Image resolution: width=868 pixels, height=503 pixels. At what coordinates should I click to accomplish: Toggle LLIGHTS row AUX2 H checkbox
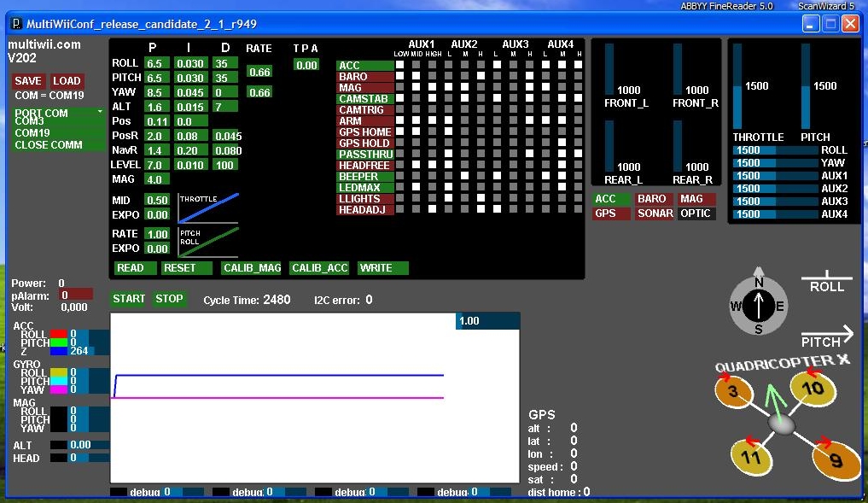pos(481,198)
